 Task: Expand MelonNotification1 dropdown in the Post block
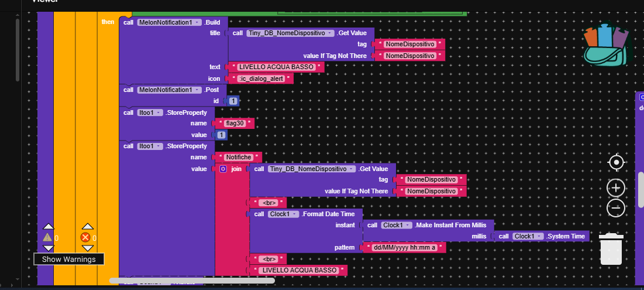pyautogui.click(x=197, y=90)
